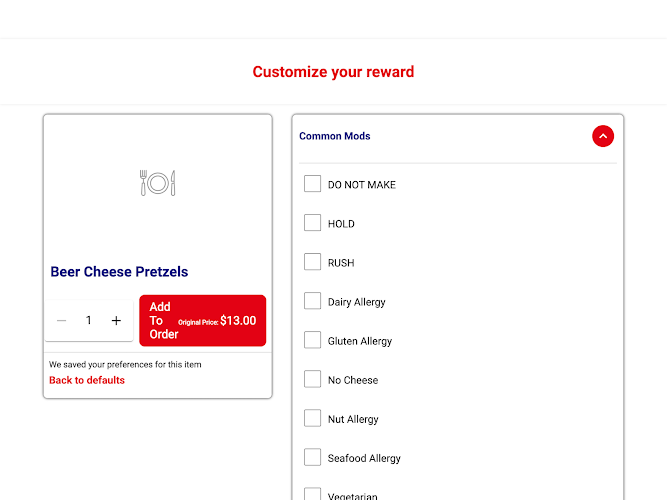Collapse the Common Mods section chevron

[603, 136]
